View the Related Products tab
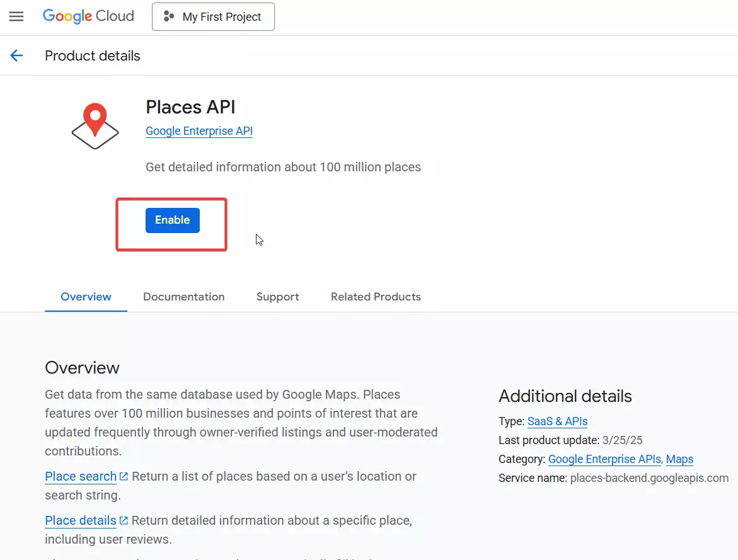This screenshot has height=560, width=738. point(376,297)
